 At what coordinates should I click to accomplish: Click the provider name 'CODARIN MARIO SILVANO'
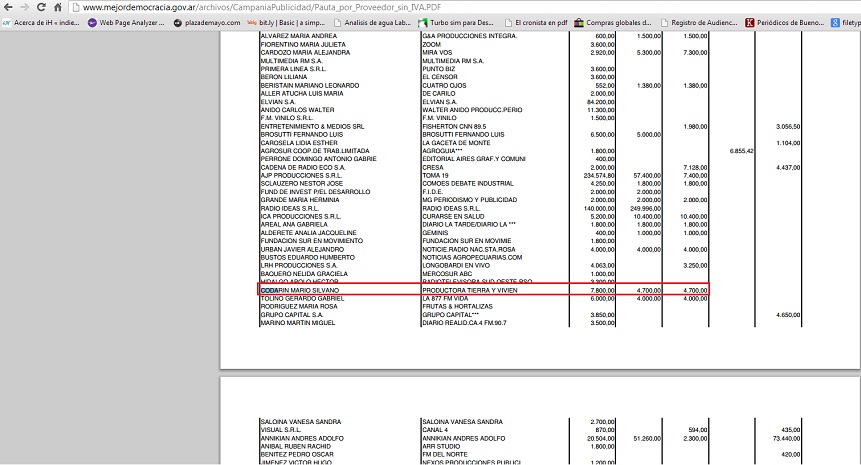click(x=299, y=290)
